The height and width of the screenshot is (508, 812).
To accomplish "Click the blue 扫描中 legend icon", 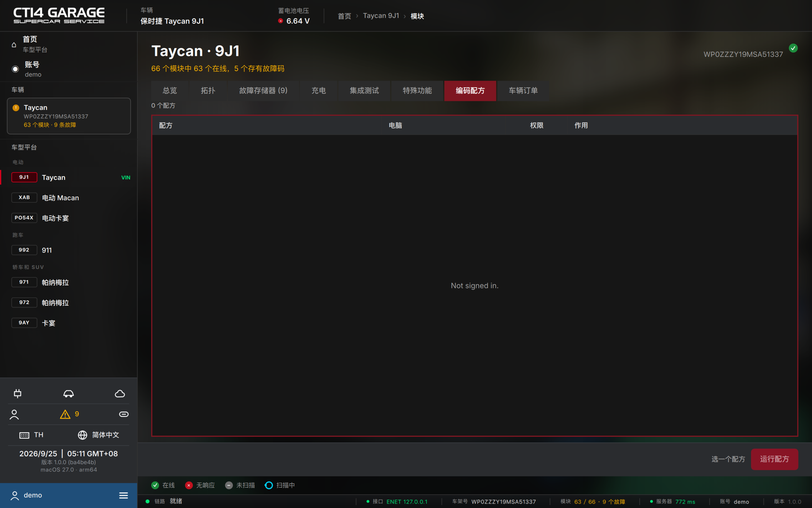I will tap(269, 485).
